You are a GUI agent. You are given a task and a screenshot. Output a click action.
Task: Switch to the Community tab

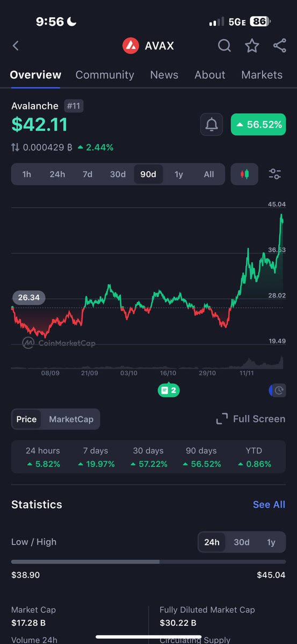click(105, 75)
